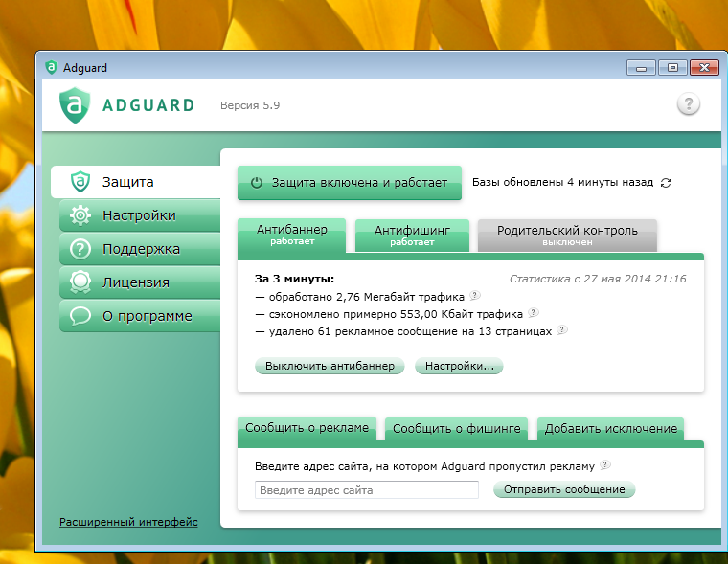Focus the Введите адрес сайта input field
The height and width of the screenshot is (564, 728).
tap(367, 489)
